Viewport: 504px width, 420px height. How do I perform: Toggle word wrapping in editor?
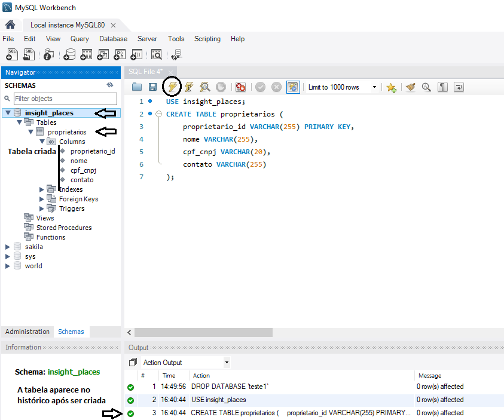459,87
